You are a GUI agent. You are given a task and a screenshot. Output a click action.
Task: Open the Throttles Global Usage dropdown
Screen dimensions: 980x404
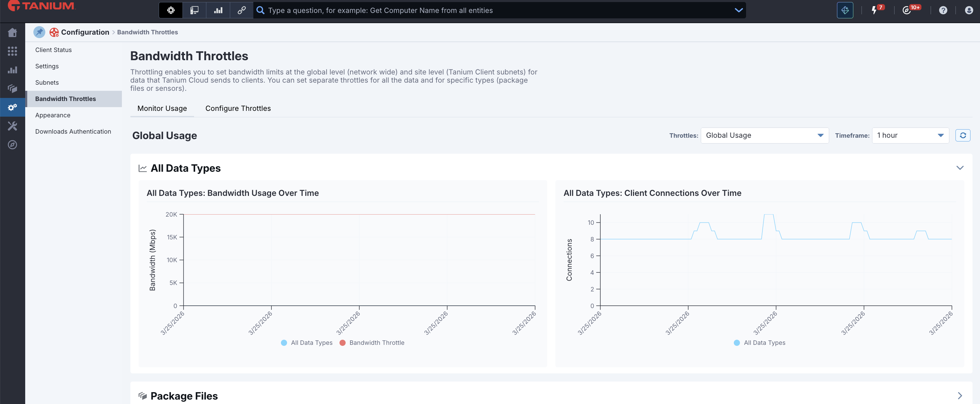pos(764,135)
